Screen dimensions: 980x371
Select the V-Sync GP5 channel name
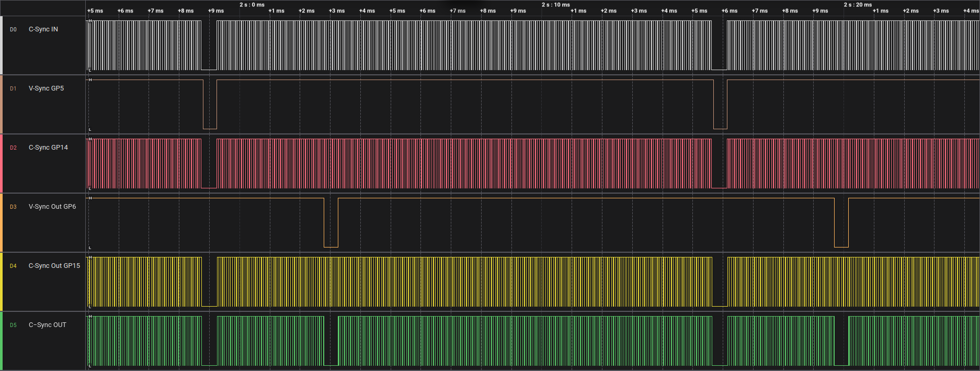(x=46, y=88)
